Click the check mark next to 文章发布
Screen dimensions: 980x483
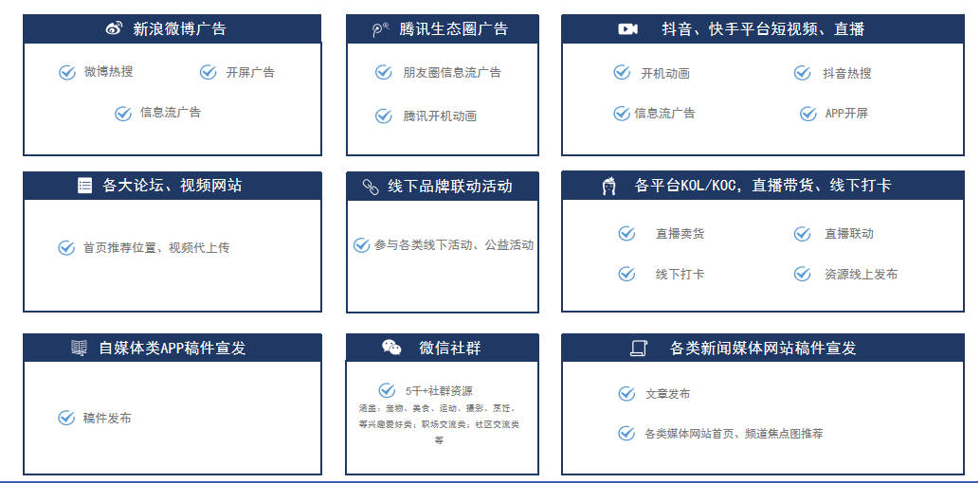pos(626,394)
